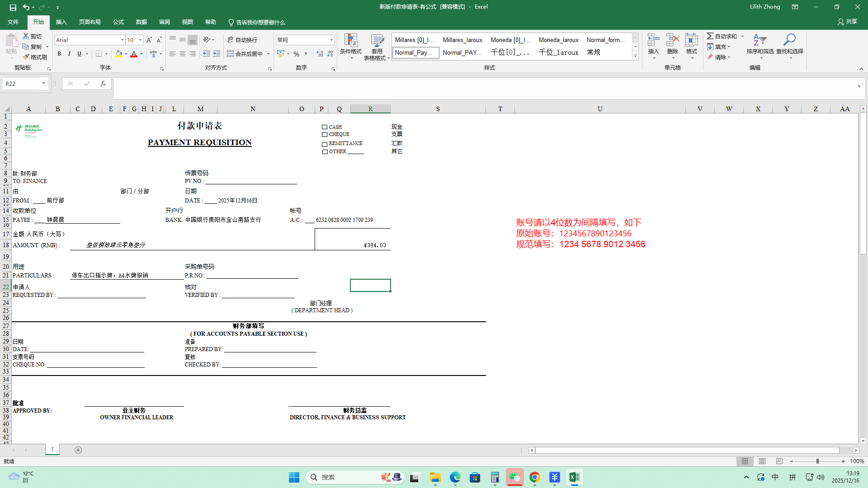868x488 pixels.
Task: Click the Share button
Action: tap(847, 22)
